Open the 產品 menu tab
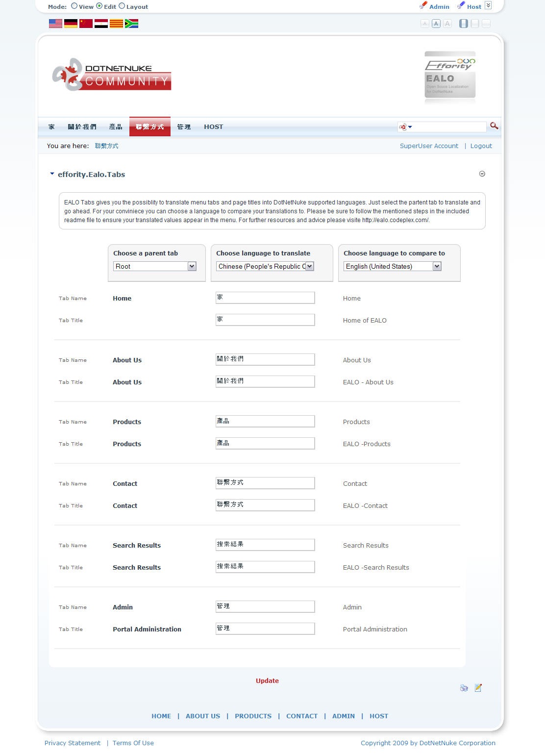The width and height of the screenshot is (545, 756). [116, 126]
